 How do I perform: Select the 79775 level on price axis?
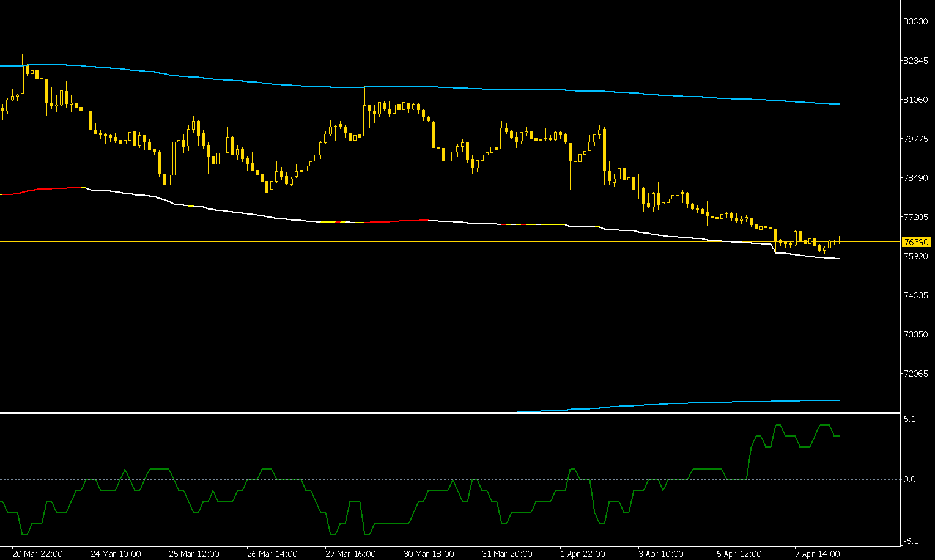(x=915, y=139)
